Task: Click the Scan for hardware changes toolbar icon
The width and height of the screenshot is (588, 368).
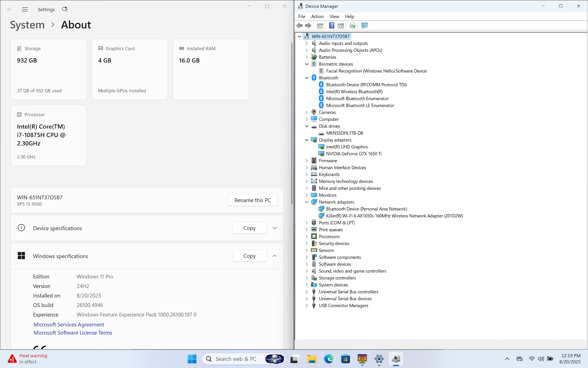Action: (364, 26)
